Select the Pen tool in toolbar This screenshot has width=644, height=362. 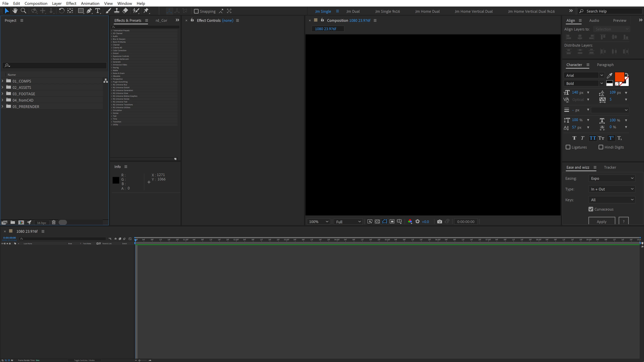pyautogui.click(x=89, y=11)
